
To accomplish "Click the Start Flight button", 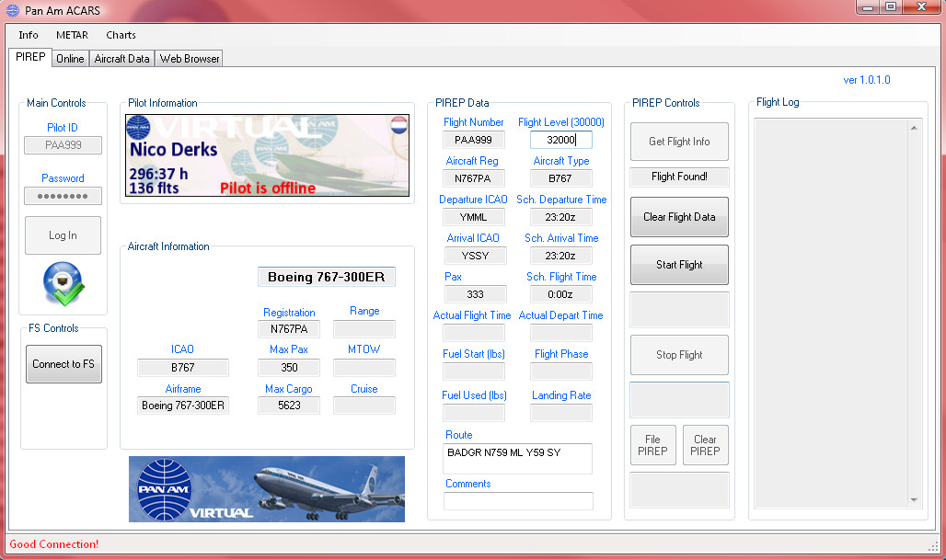I will 679,265.
